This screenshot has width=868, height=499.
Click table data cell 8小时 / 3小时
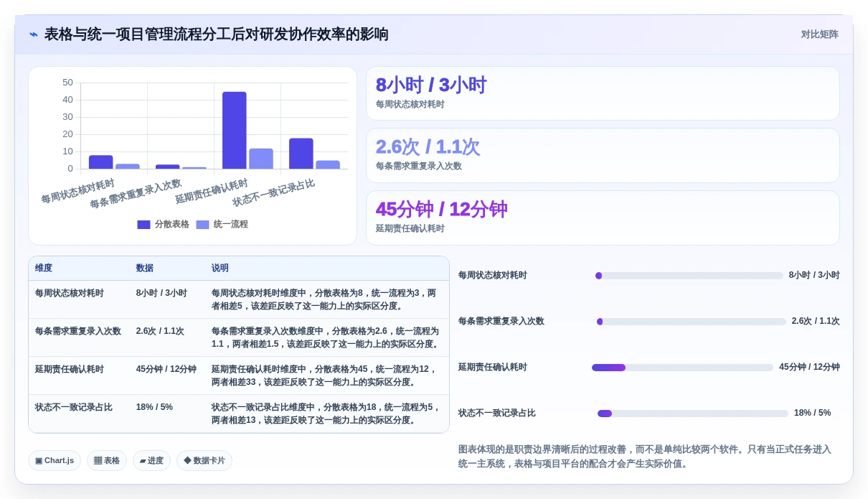[x=161, y=293]
